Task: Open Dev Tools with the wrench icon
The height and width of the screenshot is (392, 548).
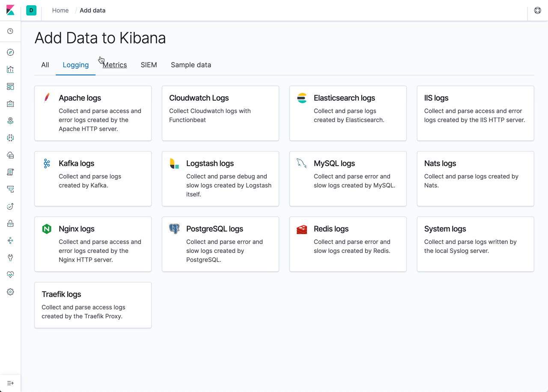Action: 10,257
